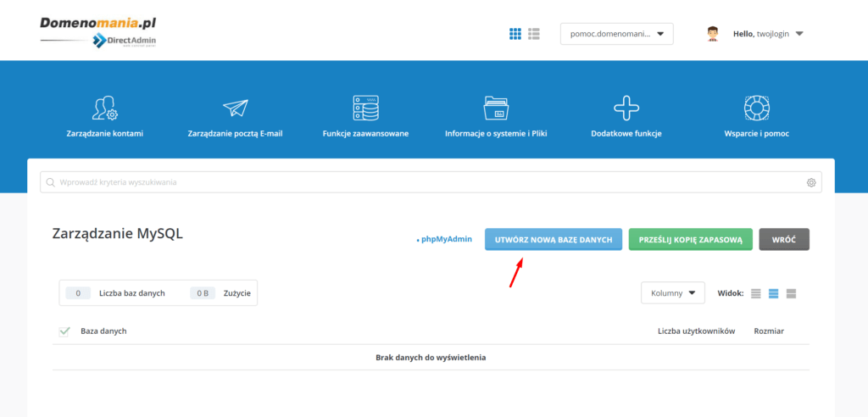Open the pomoc.domenomani... domain dropdown

[x=617, y=34]
